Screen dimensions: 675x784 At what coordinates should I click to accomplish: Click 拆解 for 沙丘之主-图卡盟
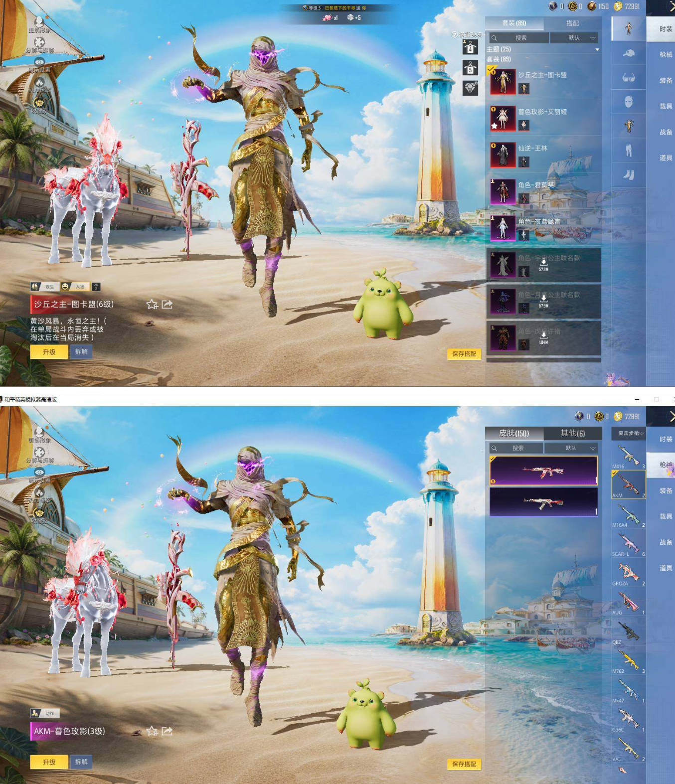click(x=81, y=352)
